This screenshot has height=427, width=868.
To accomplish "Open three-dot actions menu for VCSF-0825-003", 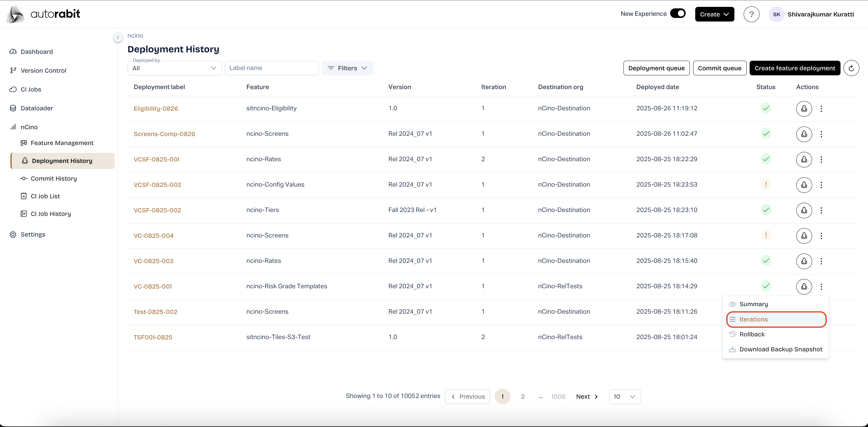I will point(821,185).
